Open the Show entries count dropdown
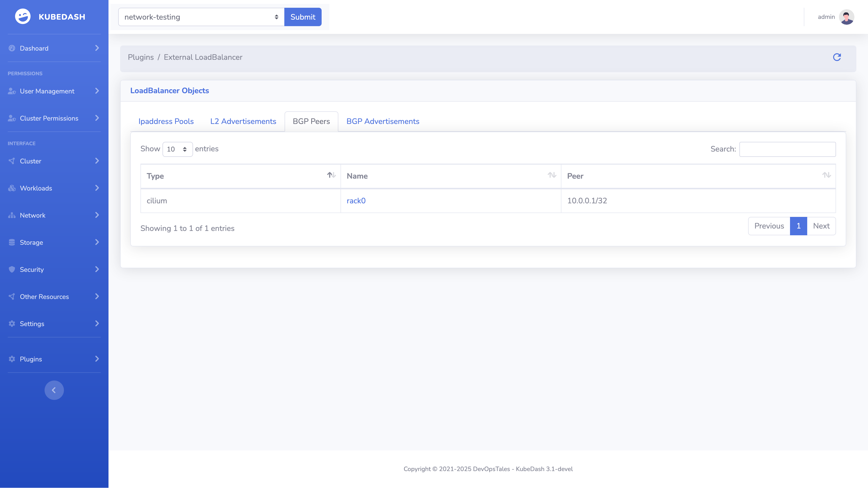 tap(177, 149)
